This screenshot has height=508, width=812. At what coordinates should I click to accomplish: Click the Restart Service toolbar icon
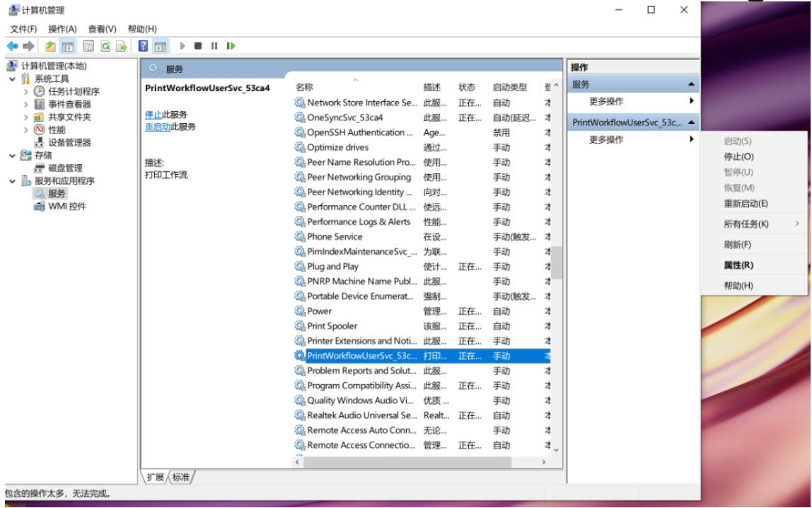tap(231, 46)
